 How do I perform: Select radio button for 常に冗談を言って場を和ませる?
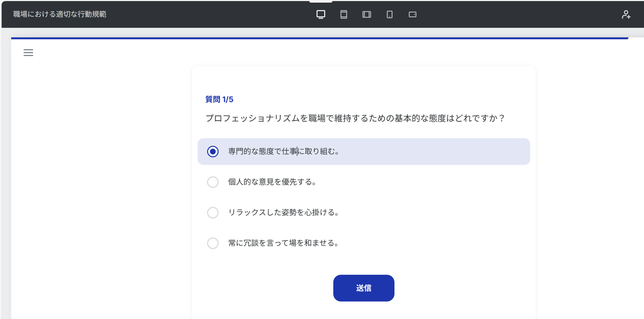[213, 243]
